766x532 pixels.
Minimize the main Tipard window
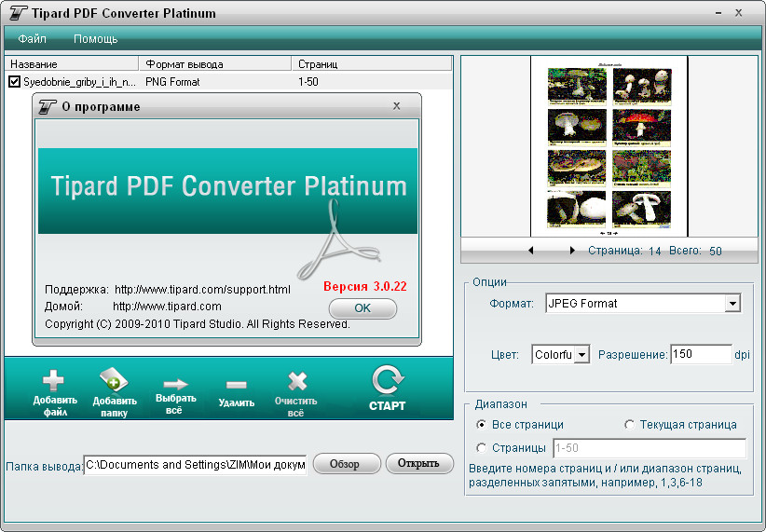pyautogui.click(x=718, y=13)
